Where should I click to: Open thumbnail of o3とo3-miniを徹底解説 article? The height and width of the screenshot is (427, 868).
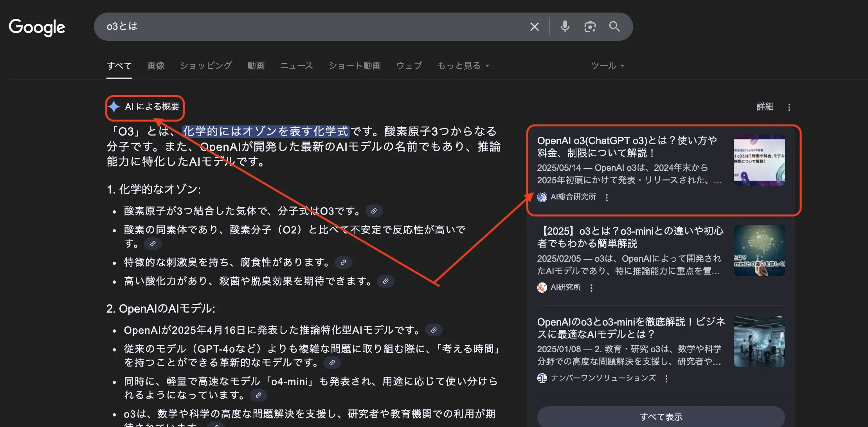(x=759, y=341)
